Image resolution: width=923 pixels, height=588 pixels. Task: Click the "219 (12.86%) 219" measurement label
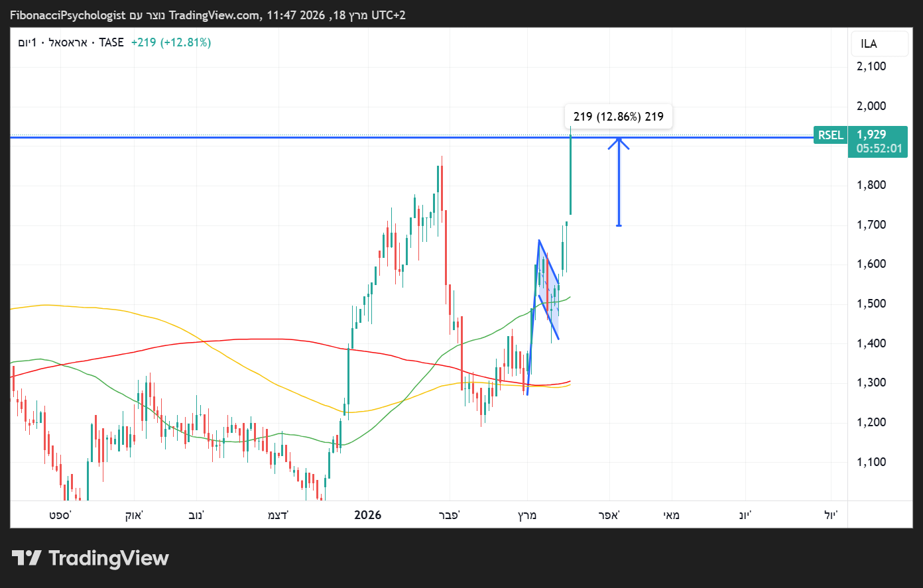[619, 117]
